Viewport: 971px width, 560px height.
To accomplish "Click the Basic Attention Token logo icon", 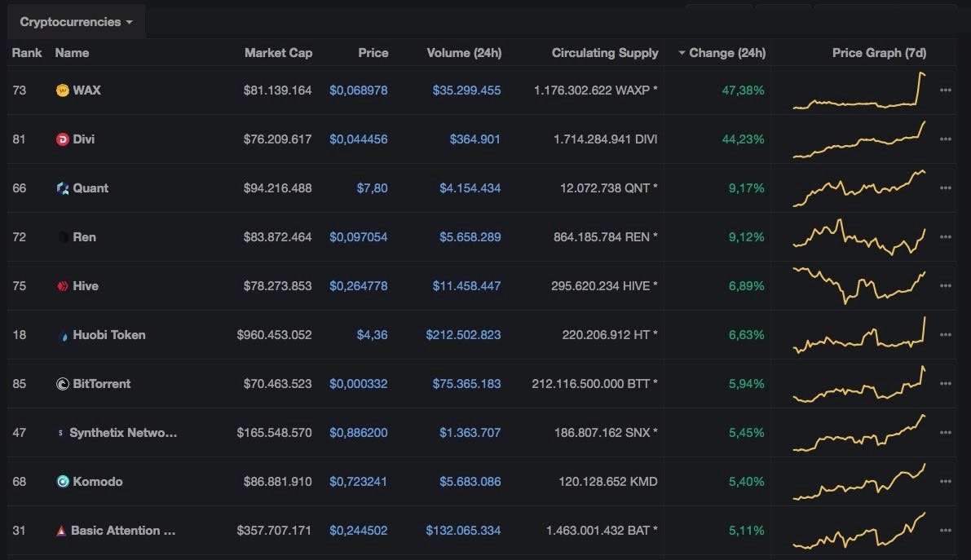I will pyautogui.click(x=61, y=531).
